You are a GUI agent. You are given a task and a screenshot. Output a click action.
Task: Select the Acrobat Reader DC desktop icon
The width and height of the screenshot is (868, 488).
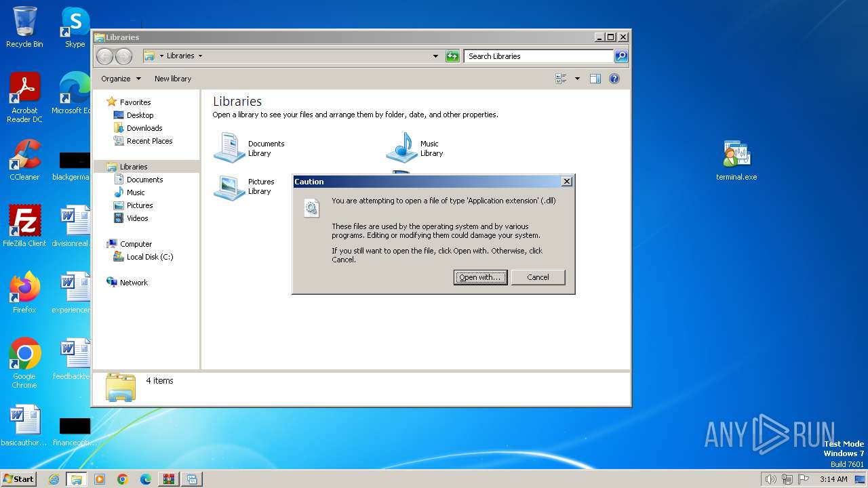click(x=24, y=98)
